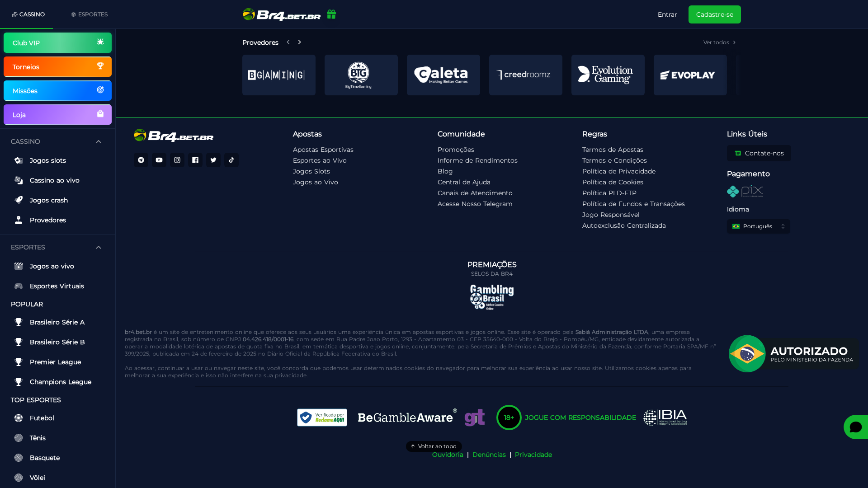Screen dimensions: 868x488
Task: Click the Br4.bet.br logo in the header
Action: coord(282,14)
